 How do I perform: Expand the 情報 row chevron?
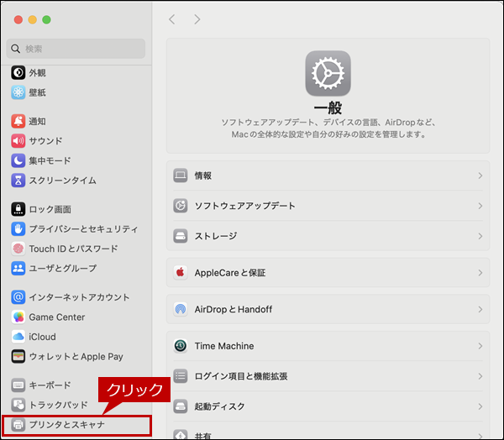(x=480, y=176)
